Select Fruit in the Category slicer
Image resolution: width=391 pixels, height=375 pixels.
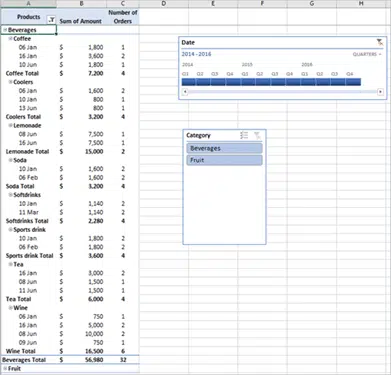pos(224,160)
